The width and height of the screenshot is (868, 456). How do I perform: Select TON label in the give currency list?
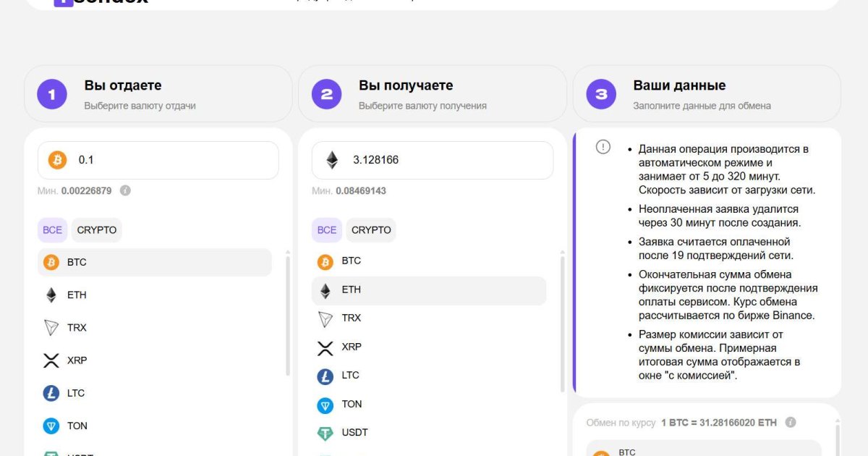(77, 426)
